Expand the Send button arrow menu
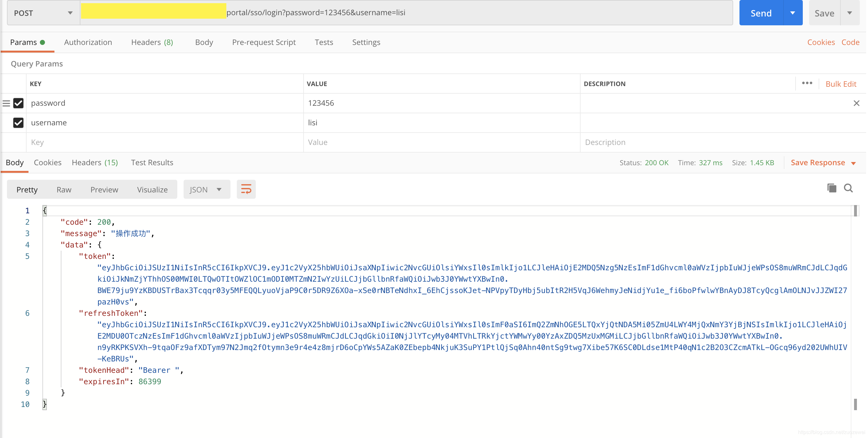Viewport: 868px width, 438px height. tap(793, 13)
